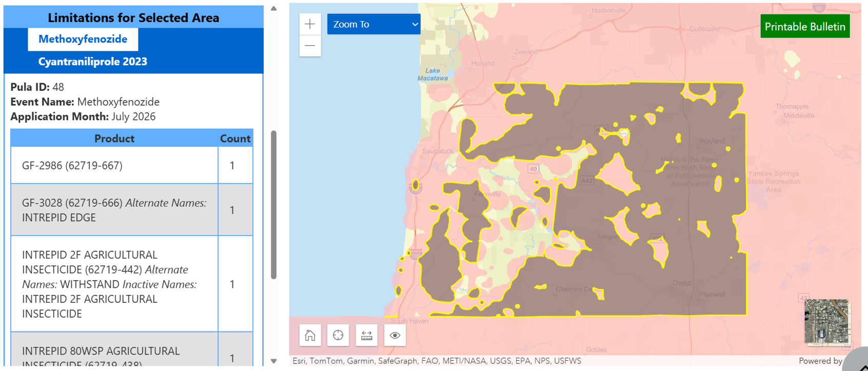Click the Plainwell map label
The width and height of the screenshot is (868, 371).
(x=712, y=295)
